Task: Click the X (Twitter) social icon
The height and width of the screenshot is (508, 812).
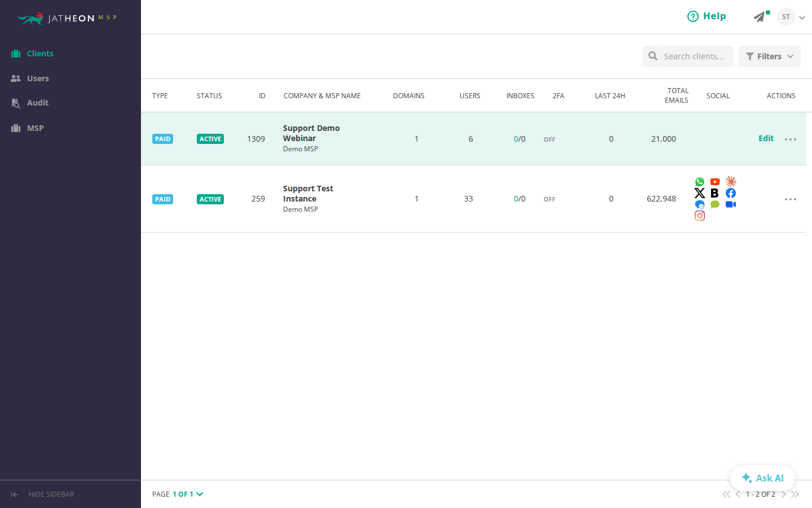Action: 700,193
